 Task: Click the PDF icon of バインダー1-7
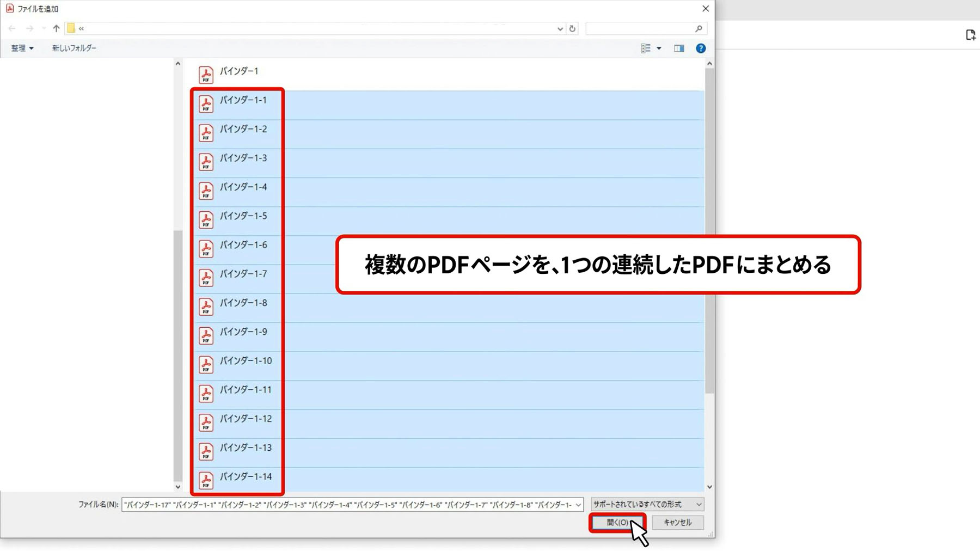coord(206,277)
